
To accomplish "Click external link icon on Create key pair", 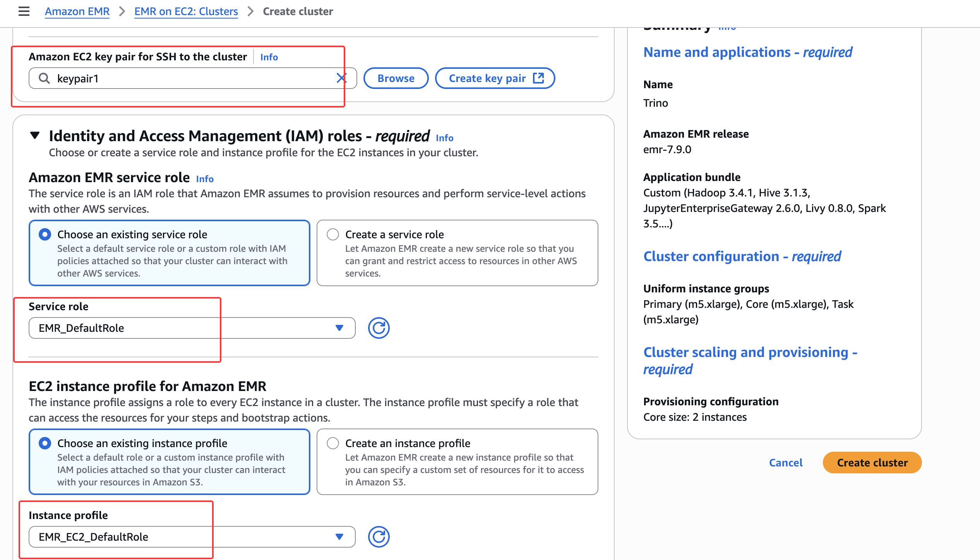I will coord(538,78).
